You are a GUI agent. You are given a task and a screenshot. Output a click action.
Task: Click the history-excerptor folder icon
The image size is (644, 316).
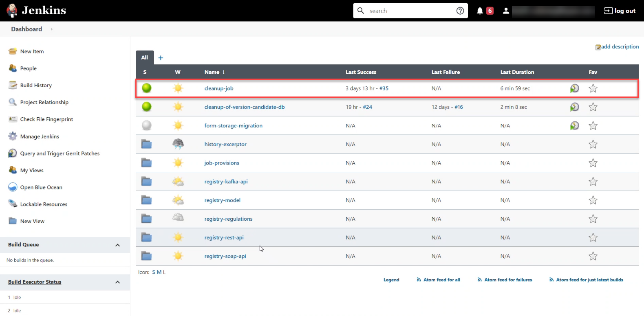tap(146, 144)
